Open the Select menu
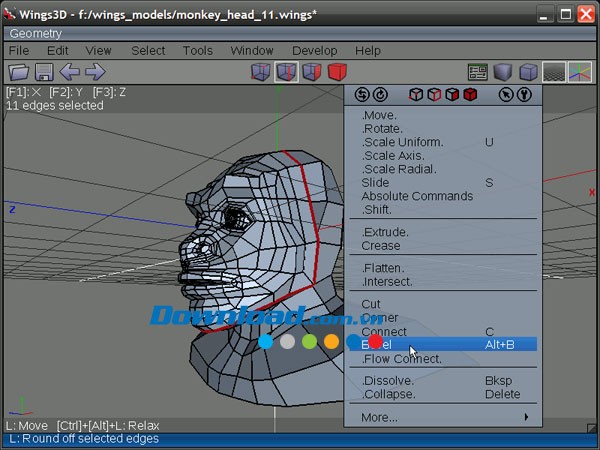 (148, 51)
